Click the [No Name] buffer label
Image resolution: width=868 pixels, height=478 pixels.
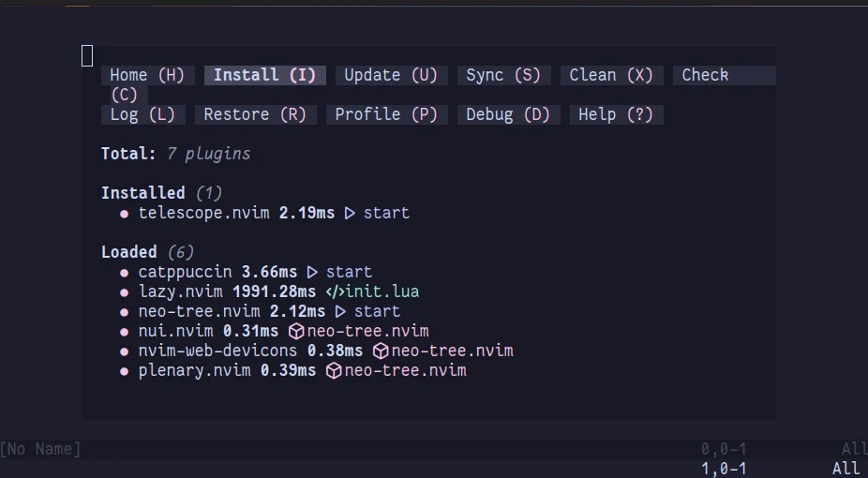pyautogui.click(x=40, y=449)
